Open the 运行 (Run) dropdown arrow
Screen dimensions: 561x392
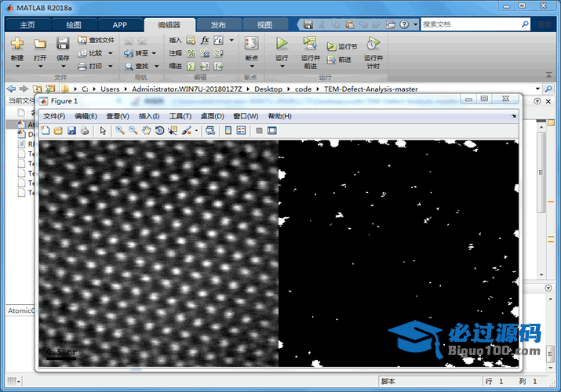click(282, 66)
